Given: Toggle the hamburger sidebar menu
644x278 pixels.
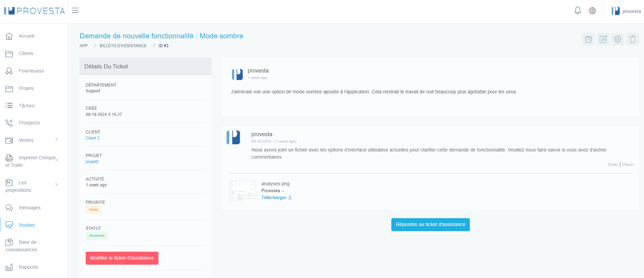Looking at the screenshot, I should tap(75, 11).
